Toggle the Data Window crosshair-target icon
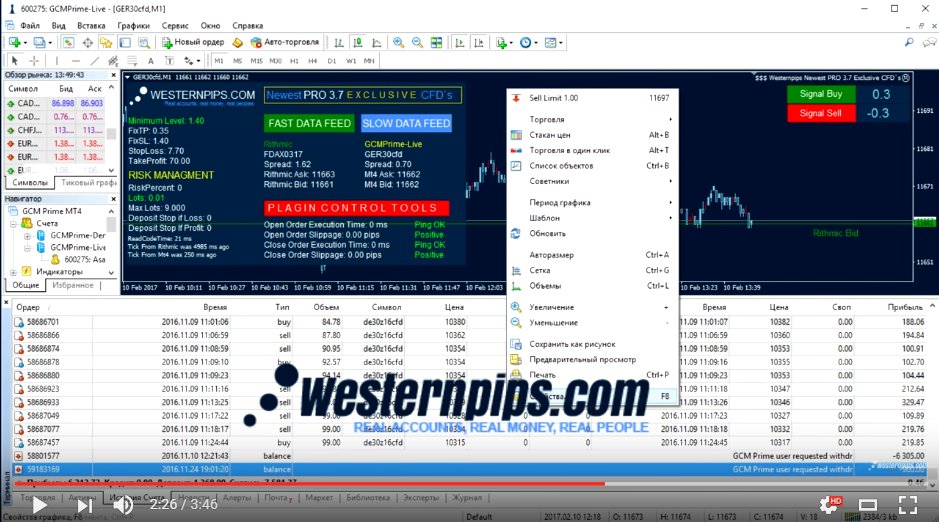939x522 pixels. tap(87, 43)
